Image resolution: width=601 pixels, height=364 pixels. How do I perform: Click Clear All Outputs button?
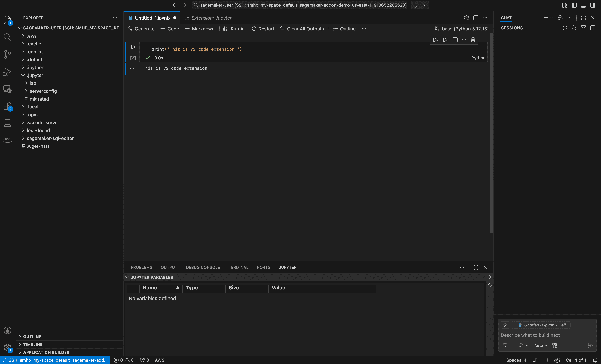pos(302,29)
